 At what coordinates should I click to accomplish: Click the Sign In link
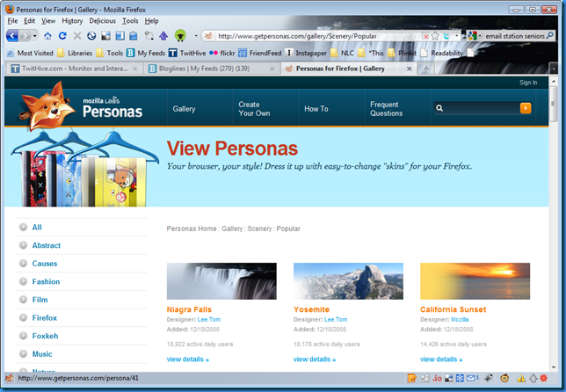pos(528,83)
